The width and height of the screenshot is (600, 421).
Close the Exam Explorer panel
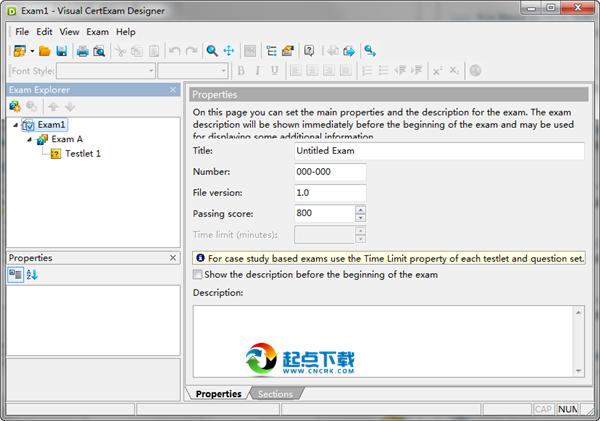pos(173,90)
